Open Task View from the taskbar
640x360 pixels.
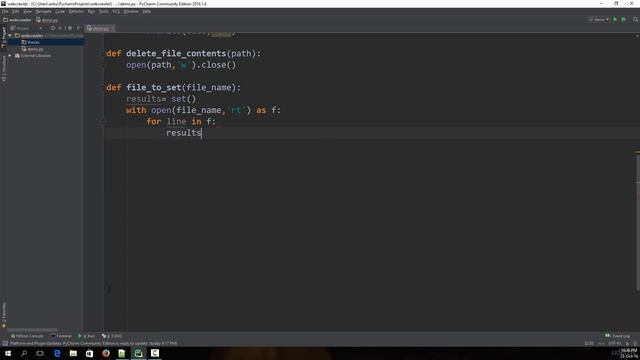(40, 353)
